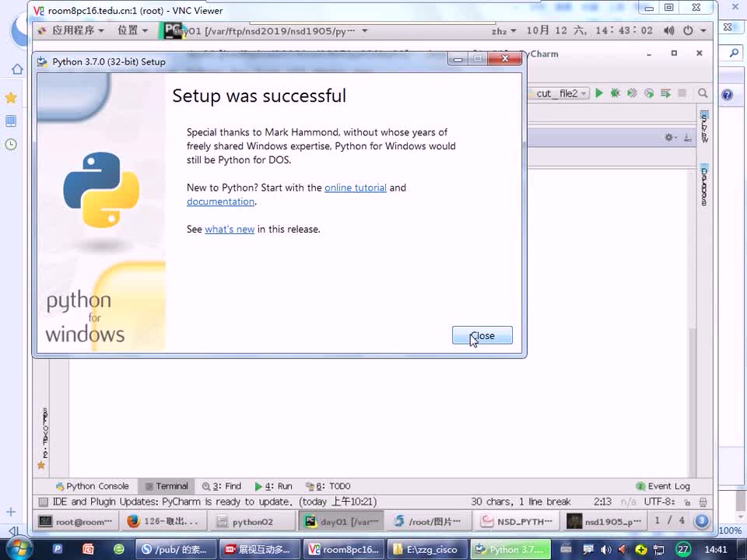This screenshot has height=560, width=747.
Task: Click the green browser pinned taskbar icon
Action: click(118, 549)
